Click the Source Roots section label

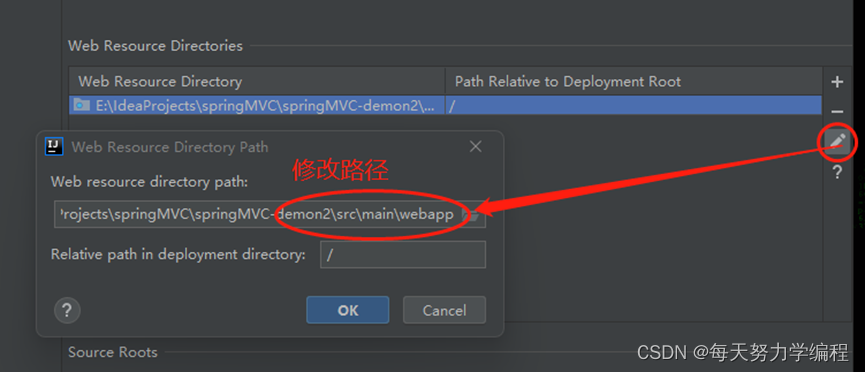(x=113, y=352)
